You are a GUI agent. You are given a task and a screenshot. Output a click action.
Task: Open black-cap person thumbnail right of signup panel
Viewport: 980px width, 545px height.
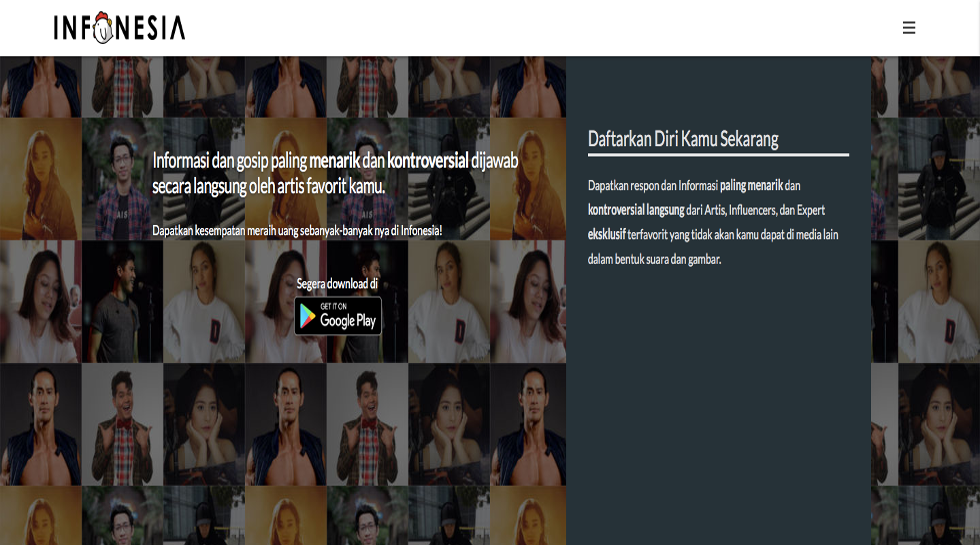(925, 180)
